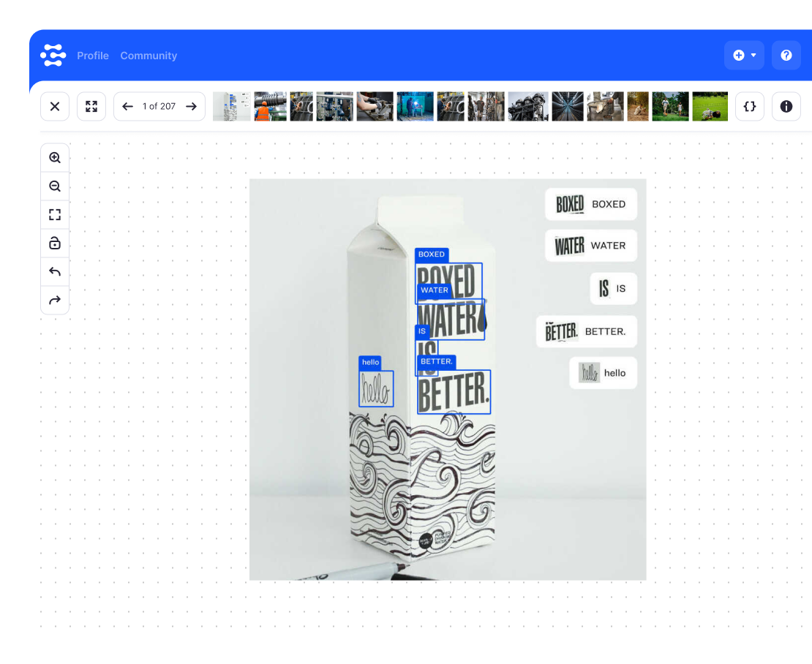The height and width of the screenshot is (664, 812).
Task: Go to previous image with left arrow
Action: pyautogui.click(x=127, y=107)
